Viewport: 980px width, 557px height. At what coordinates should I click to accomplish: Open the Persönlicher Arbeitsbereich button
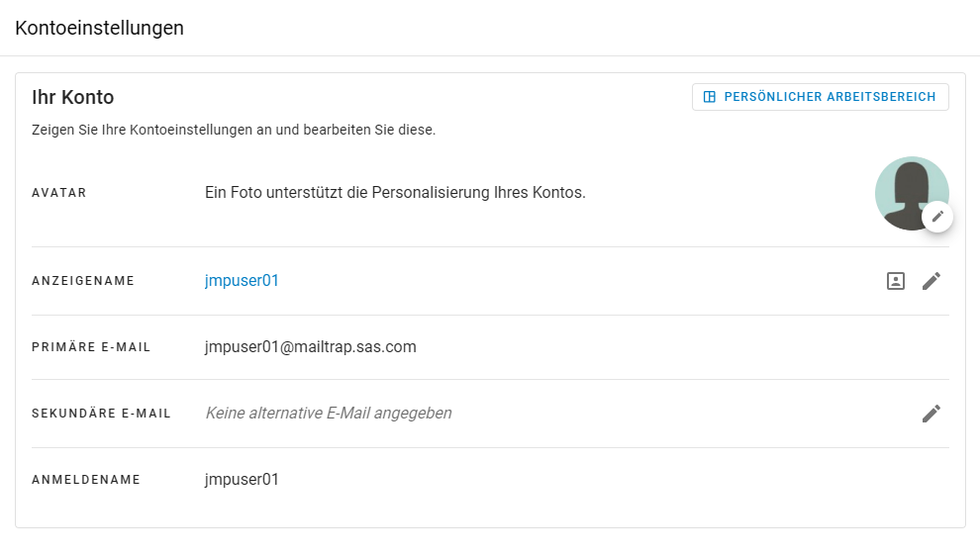(x=820, y=97)
